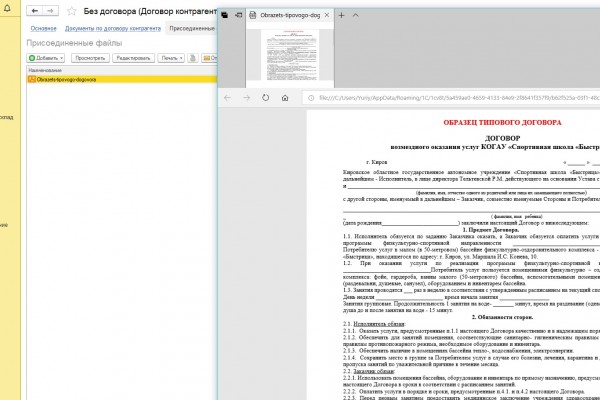This screenshot has width=600, height=400.
Task: Set the current Edge tabs aside
Action: 238,15
